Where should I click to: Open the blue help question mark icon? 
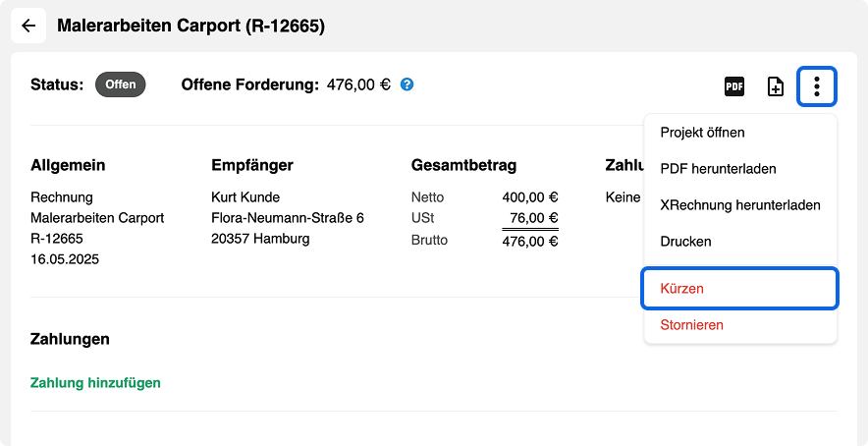pos(407,84)
